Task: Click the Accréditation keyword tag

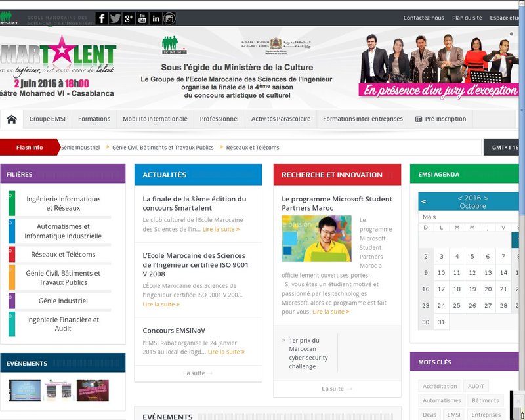Action: coord(440,386)
